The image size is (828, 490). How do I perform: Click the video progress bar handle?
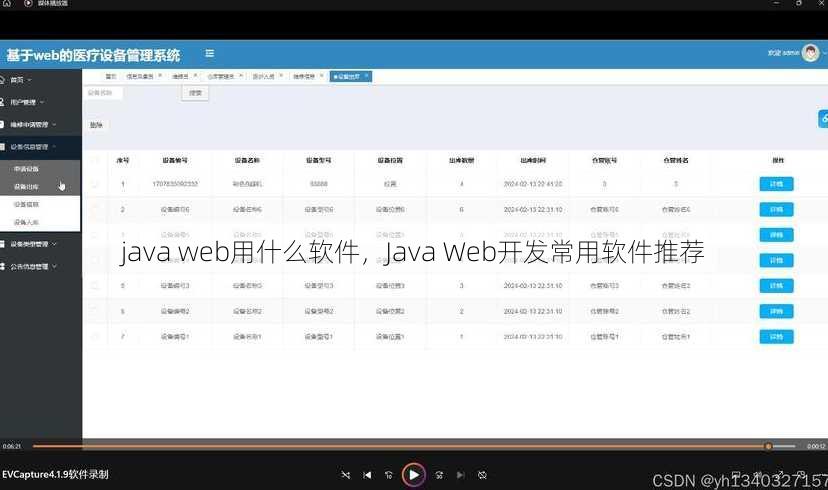768,446
